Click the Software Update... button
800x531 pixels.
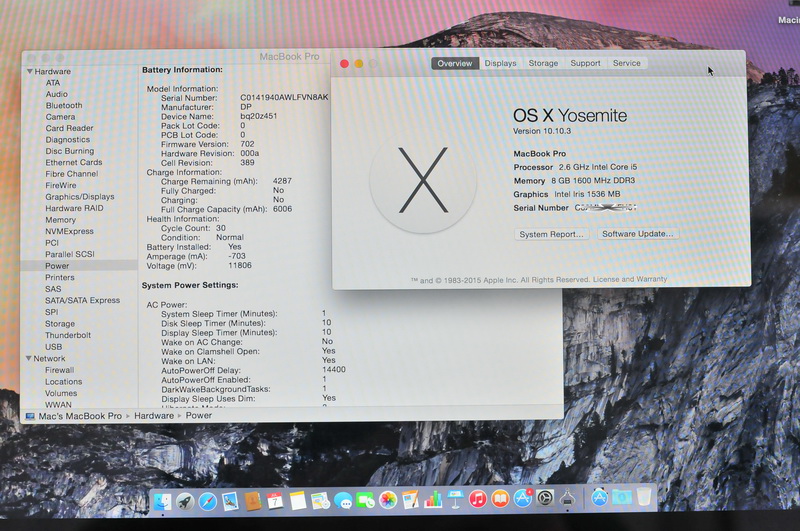pos(637,234)
